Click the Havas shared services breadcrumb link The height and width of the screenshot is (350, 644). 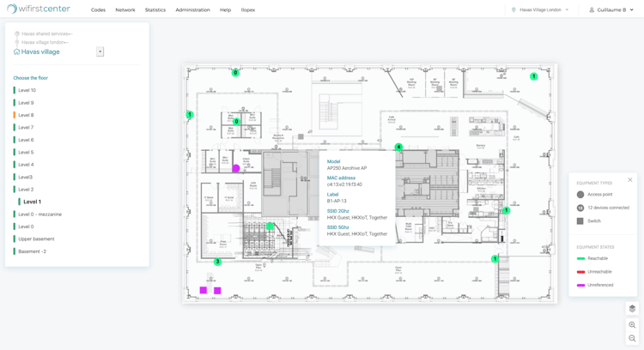tap(46, 34)
